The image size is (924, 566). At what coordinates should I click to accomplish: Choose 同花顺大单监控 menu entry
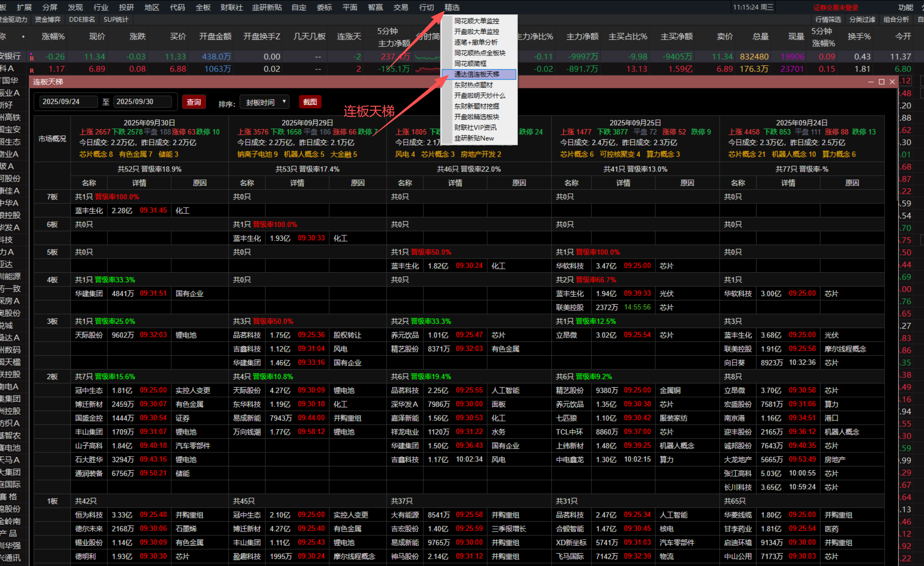tap(477, 21)
